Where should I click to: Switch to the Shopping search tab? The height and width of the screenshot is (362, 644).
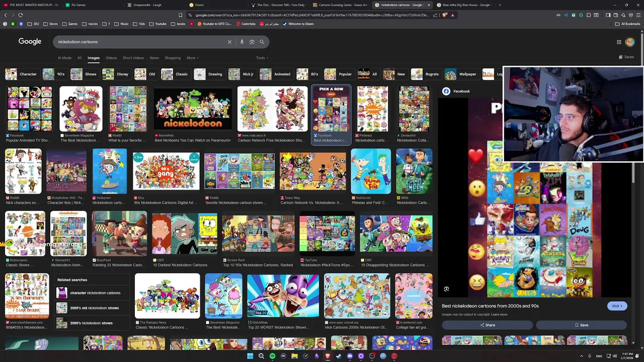(173, 58)
